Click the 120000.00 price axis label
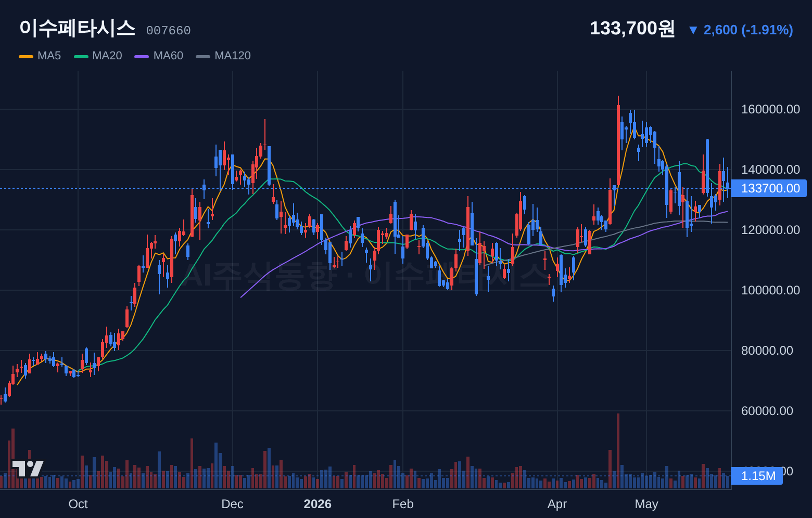The height and width of the screenshot is (518, 812). [770, 230]
